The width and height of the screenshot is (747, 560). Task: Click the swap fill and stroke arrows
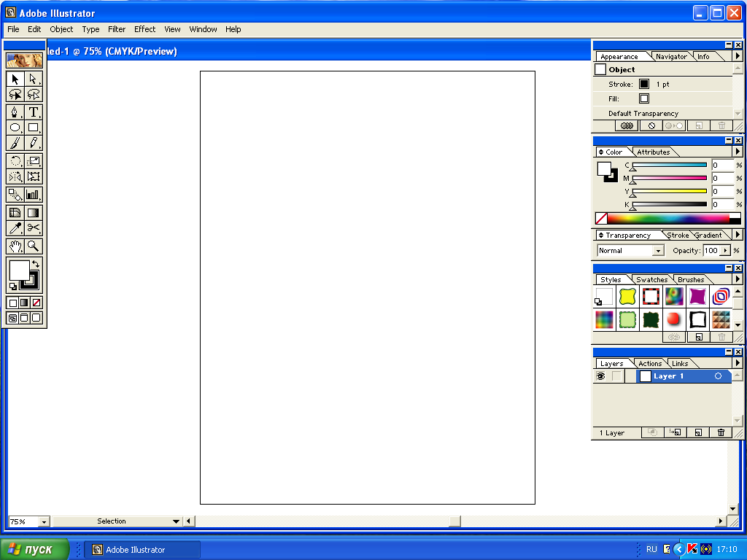[36, 264]
